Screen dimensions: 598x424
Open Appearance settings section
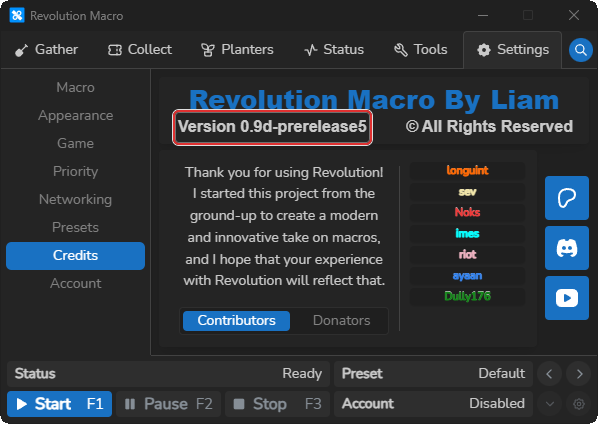tap(76, 116)
